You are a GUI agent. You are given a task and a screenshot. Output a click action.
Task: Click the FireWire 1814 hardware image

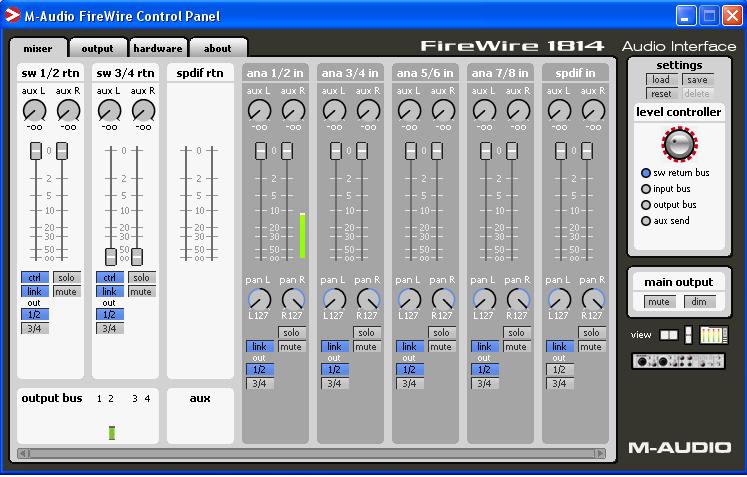pos(678,362)
